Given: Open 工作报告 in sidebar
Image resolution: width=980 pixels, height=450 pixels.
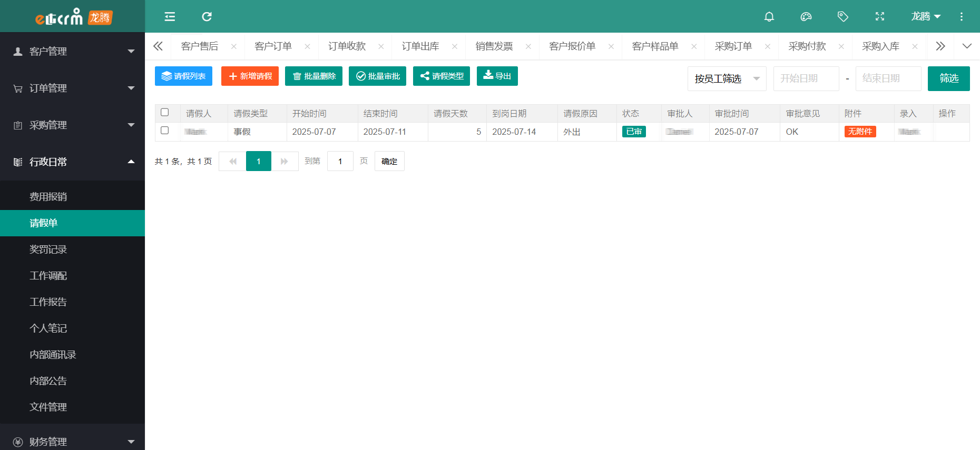Looking at the screenshot, I should point(72,302).
